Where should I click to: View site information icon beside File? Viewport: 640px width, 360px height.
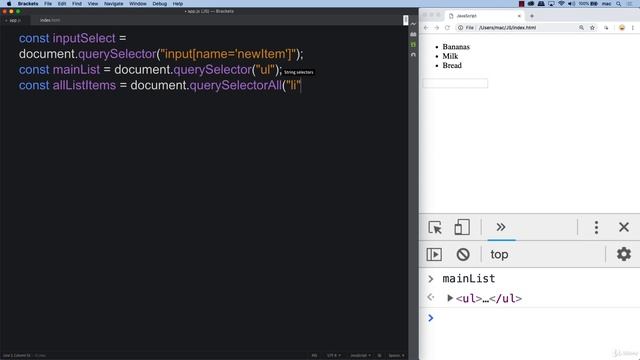pos(460,28)
